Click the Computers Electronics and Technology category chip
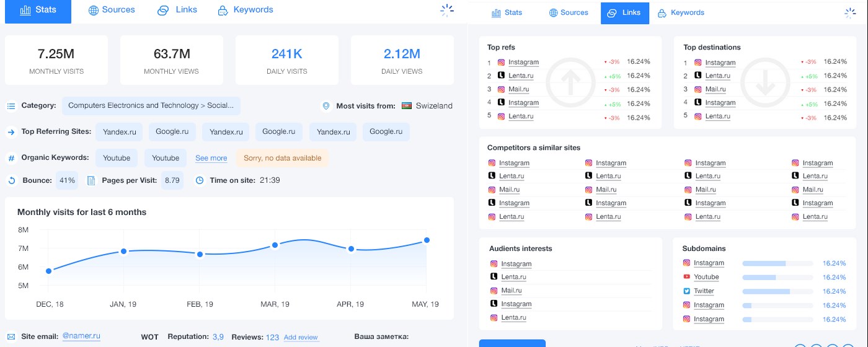 (151, 105)
